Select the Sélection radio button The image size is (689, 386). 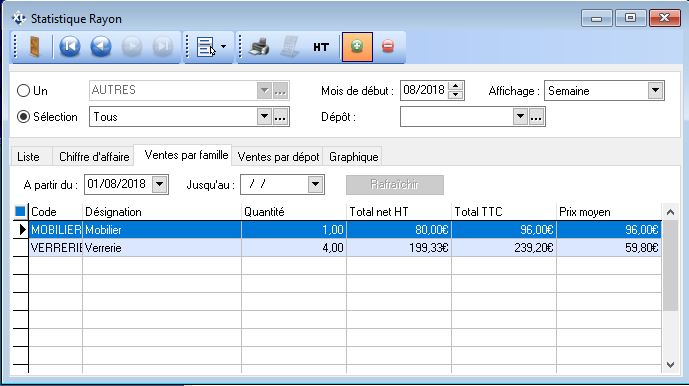tap(23, 117)
